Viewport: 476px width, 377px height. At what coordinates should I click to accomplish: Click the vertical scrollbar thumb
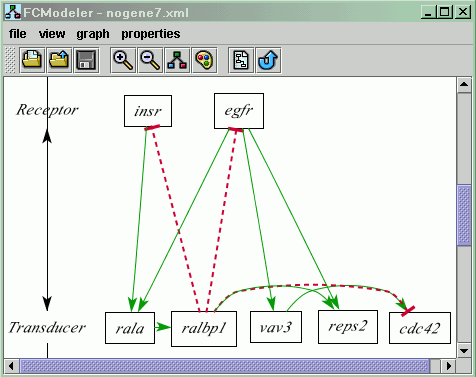pos(464,215)
